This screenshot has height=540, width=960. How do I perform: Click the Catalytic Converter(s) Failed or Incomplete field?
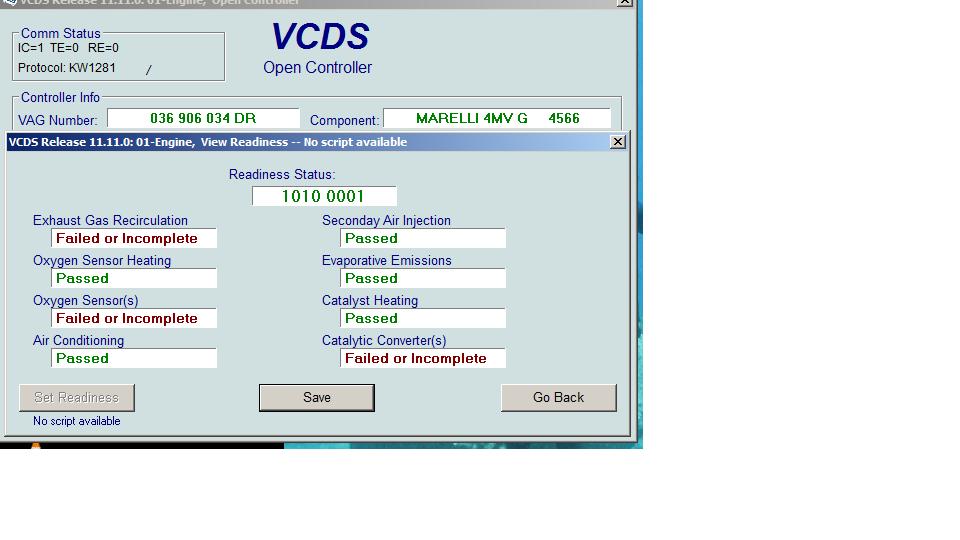[x=422, y=358]
